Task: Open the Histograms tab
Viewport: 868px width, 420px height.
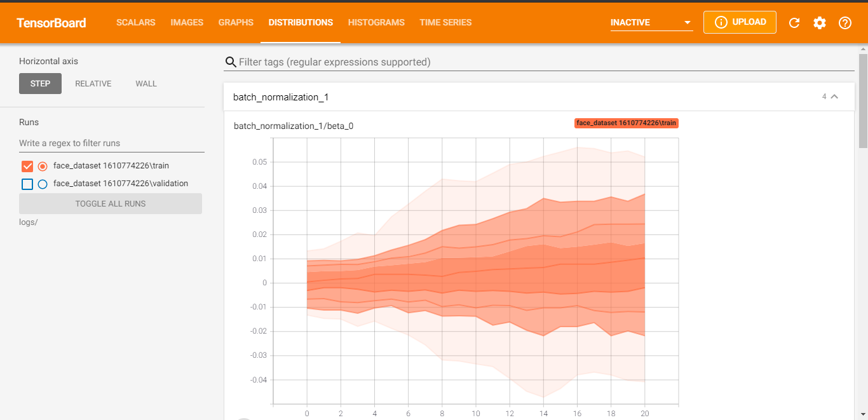Action: point(376,22)
